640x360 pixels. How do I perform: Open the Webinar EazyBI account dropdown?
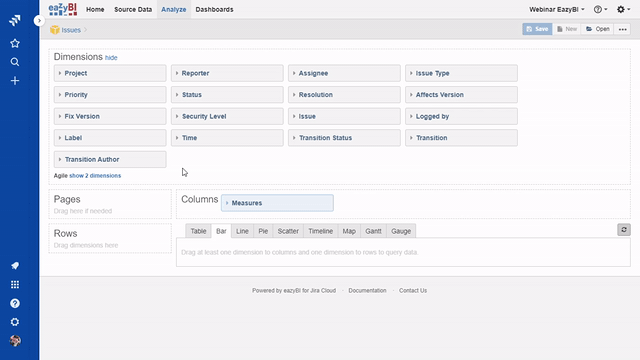tap(557, 9)
